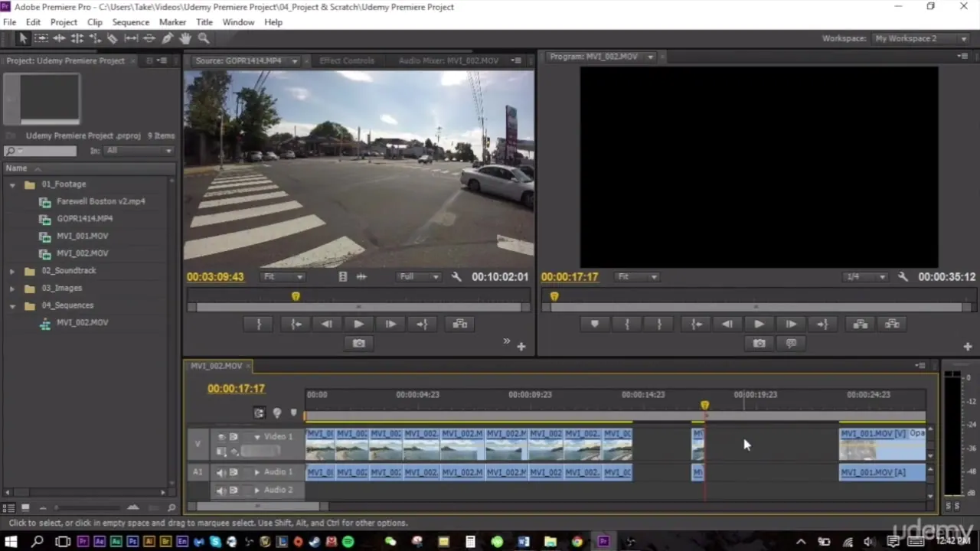Select the Slide tool
The height and width of the screenshot is (551, 980).
[149, 38]
